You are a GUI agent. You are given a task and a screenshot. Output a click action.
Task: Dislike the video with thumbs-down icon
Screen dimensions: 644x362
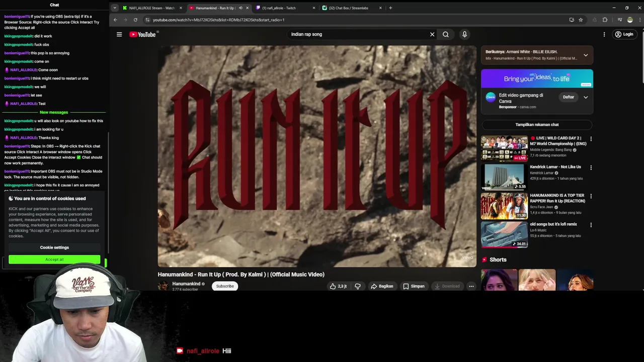coord(358,286)
